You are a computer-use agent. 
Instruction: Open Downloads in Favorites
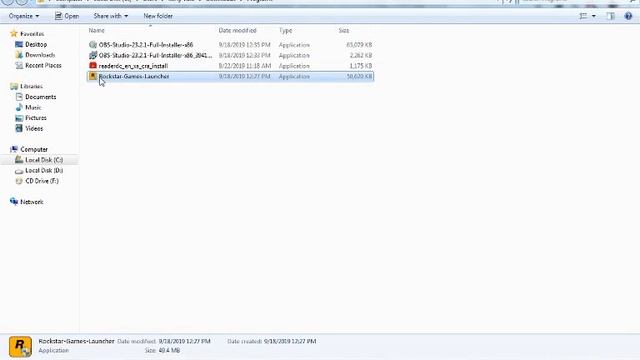click(x=40, y=55)
